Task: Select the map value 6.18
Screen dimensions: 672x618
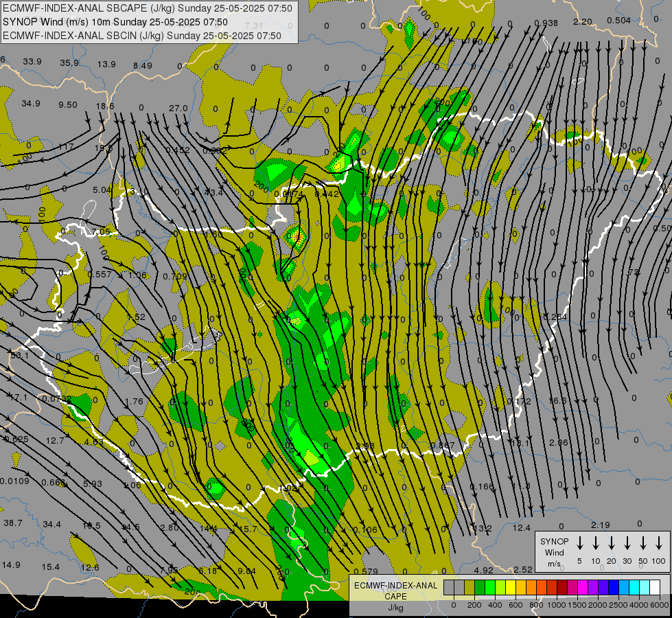Action: pyautogui.click(x=208, y=571)
